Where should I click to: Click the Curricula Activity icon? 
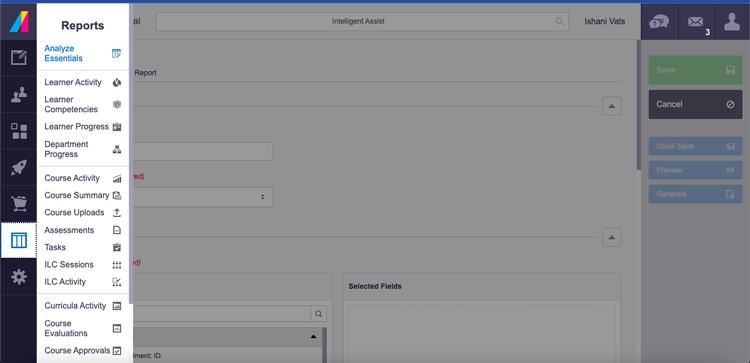pyautogui.click(x=117, y=306)
